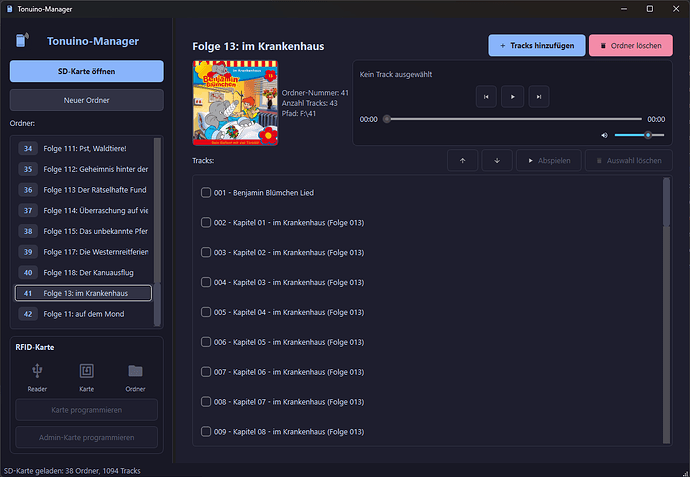Check track 008 - Kapitel 07
Screen dimensions: 690x477
pyautogui.click(x=206, y=402)
